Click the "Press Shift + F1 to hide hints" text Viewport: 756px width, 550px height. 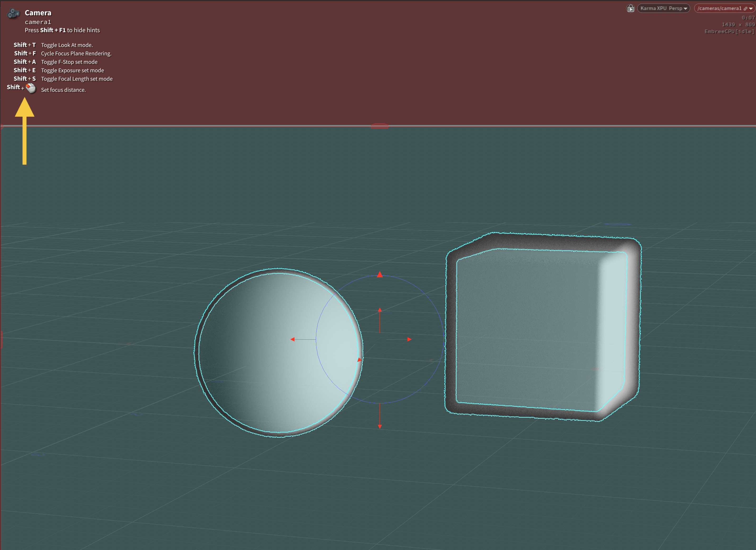click(x=62, y=30)
